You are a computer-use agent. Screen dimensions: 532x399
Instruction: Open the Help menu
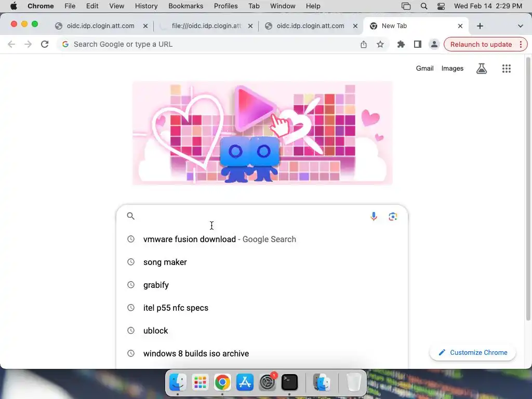313,6
